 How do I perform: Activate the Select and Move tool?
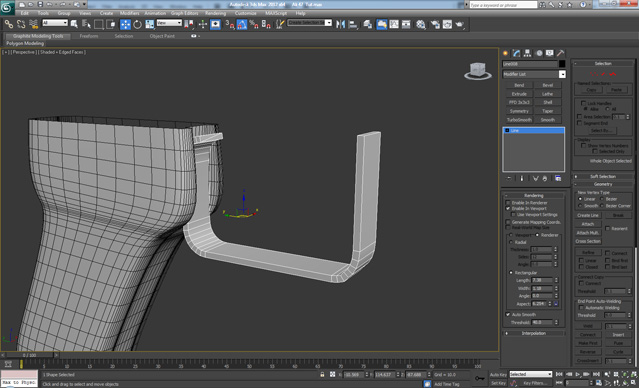pyautogui.click(x=125, y=24)
